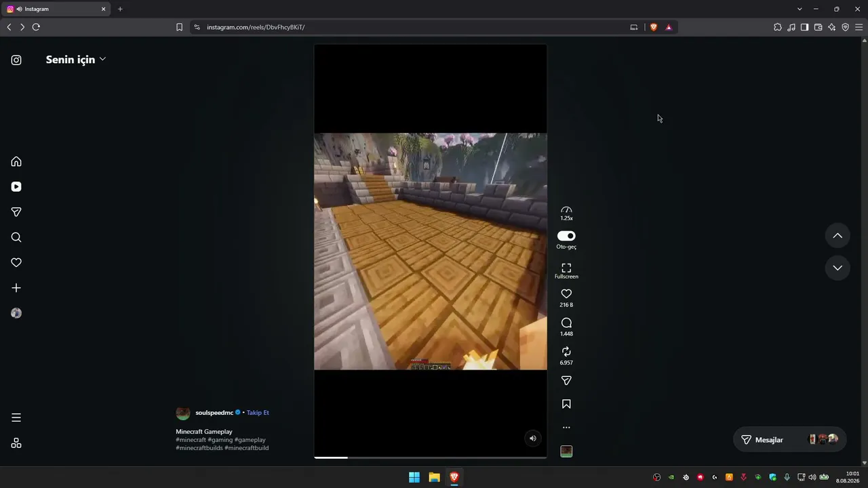Open Brave Rewards triangle icon
The width and height of the screenshot is (868, 488).
[669, 27]
